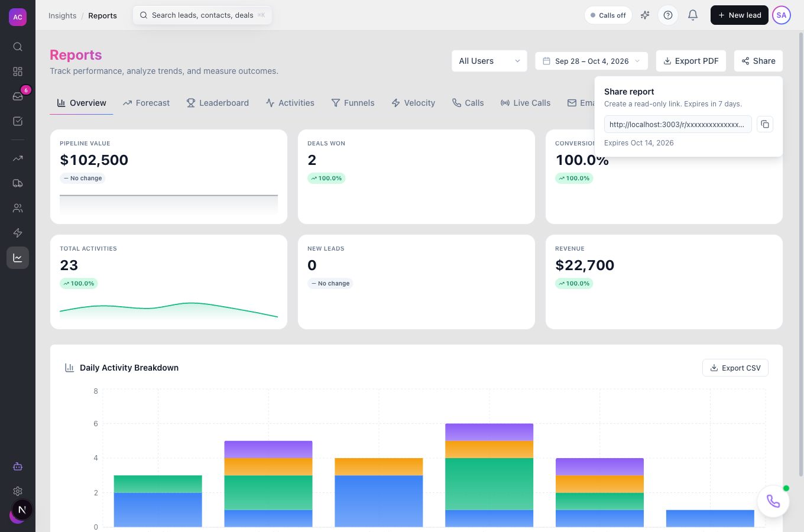
Task: Switch to the Activities tab
Action: tap(290, 103)
